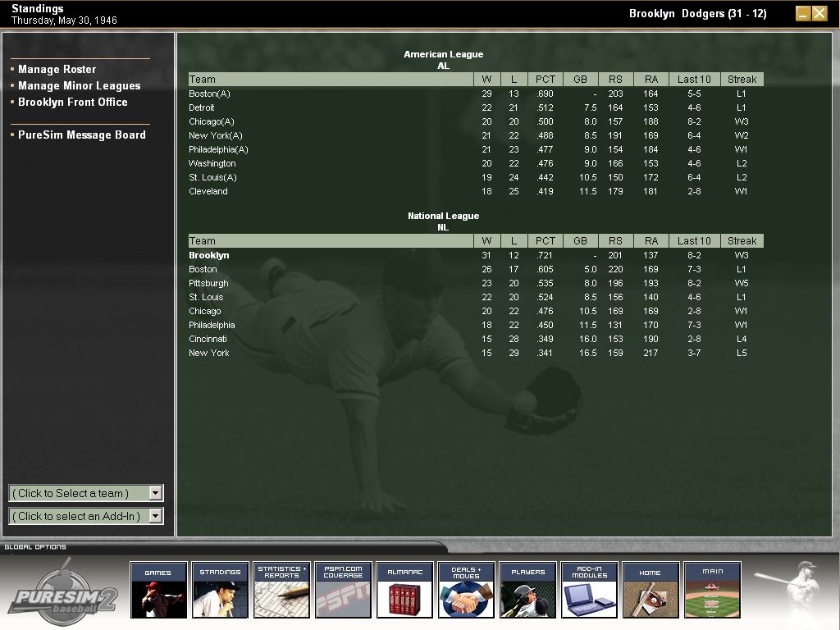Screen dimensions: 840x630
Task: Open the Standings navigation icon
Action: [220, 589]
